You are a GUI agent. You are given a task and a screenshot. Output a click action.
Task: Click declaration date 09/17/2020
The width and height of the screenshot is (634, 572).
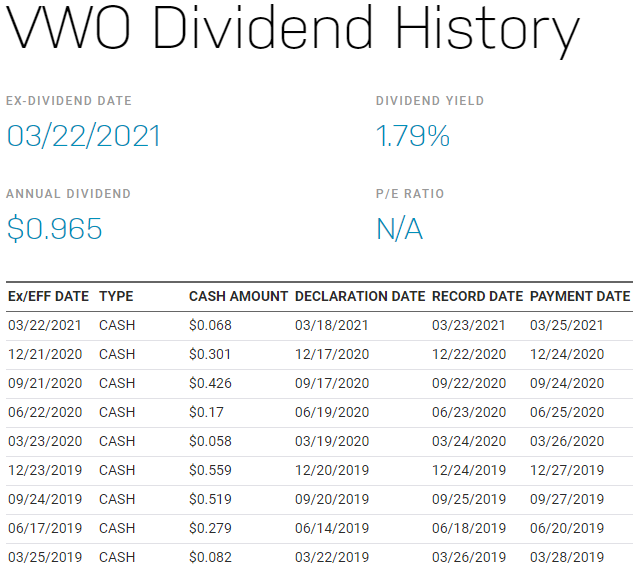pyautogui.click(x=332, y=383)
